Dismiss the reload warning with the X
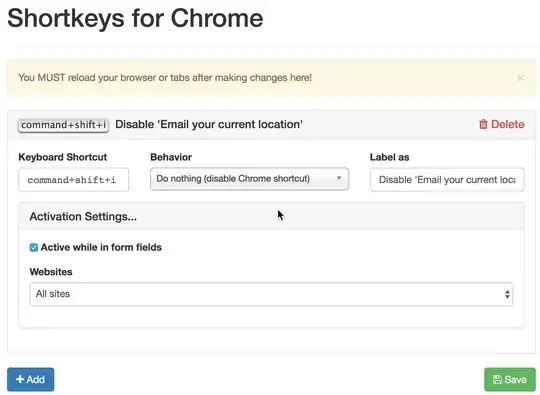Viewport: 540px width, 395px height. click(520, 78)
